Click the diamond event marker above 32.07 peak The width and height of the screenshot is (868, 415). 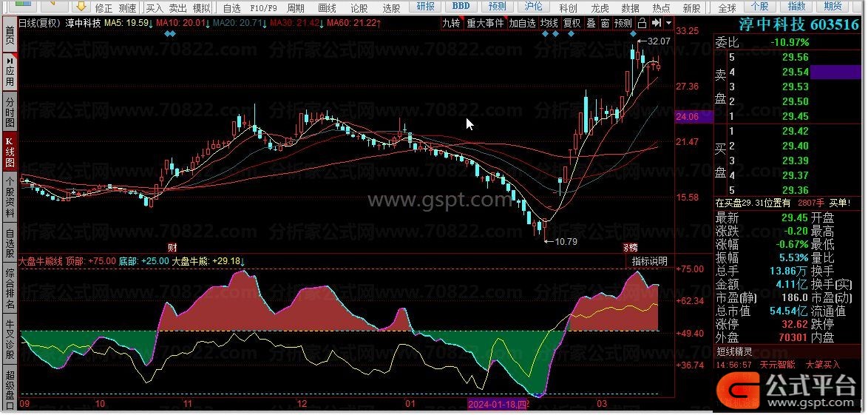coord(634,34)
